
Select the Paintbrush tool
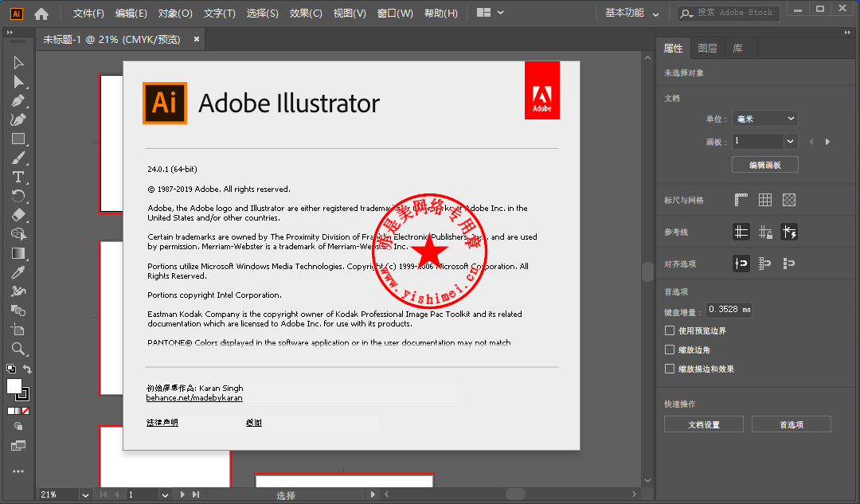(18, 158)
